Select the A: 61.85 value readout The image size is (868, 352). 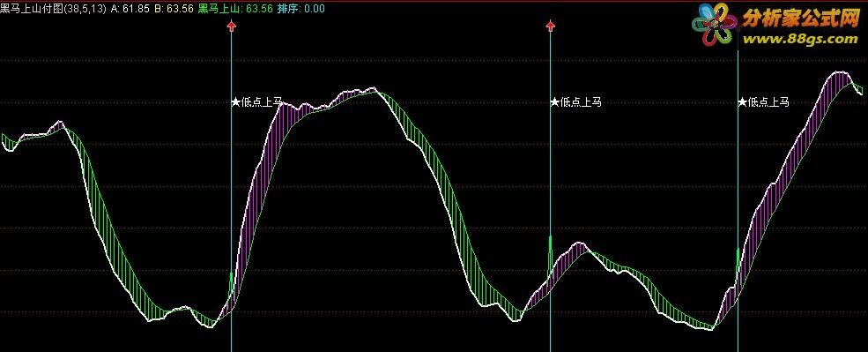(130, 9)
